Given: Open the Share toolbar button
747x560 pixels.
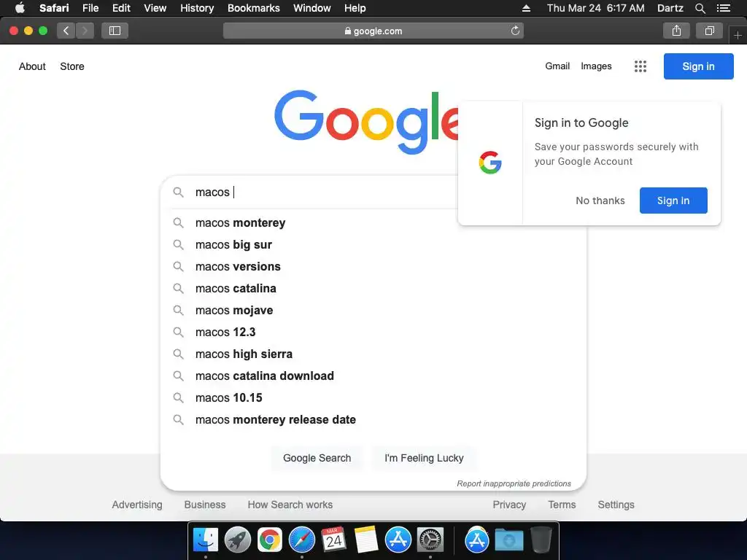Looking at the screenshot, I should [676, 31].
